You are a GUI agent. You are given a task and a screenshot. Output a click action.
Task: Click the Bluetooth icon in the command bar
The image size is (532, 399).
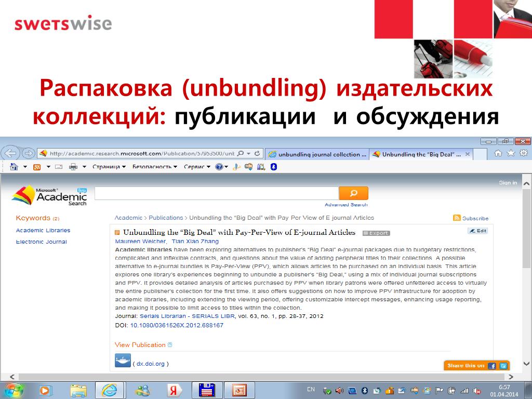click(x=273, y=167)
